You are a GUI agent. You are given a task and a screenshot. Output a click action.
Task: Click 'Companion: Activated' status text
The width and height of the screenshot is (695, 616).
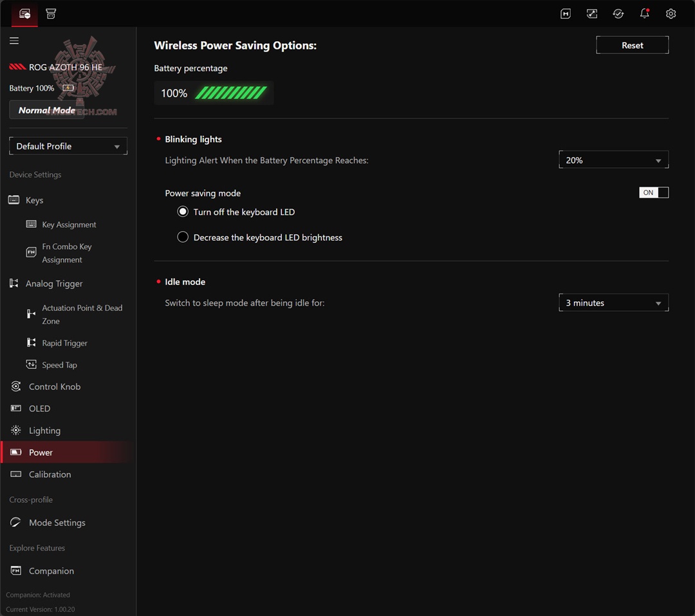coord(38,595)
